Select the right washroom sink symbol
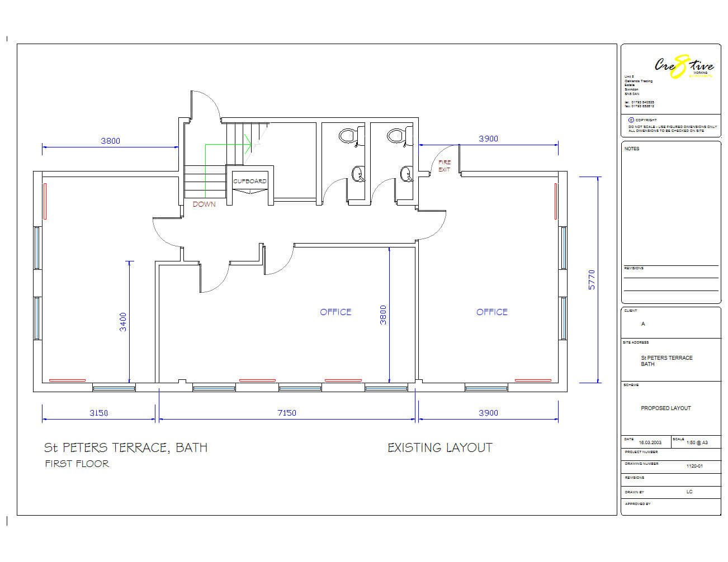 (x=406, y=174)
